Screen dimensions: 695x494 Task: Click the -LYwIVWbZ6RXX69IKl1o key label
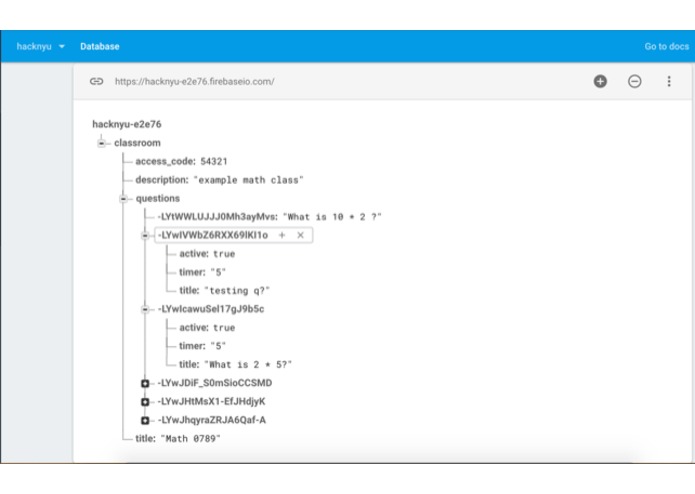[x=213, y=235]
